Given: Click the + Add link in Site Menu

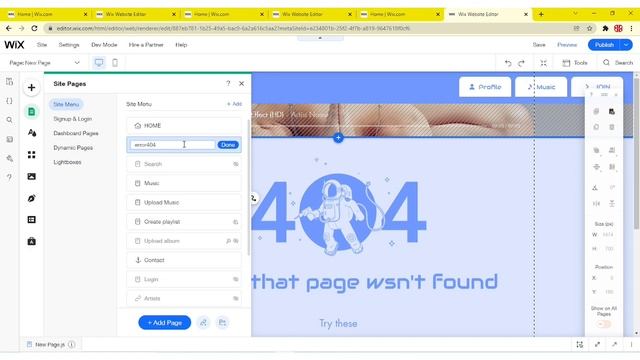Looking at the screenshot, I should pos(234,104).
